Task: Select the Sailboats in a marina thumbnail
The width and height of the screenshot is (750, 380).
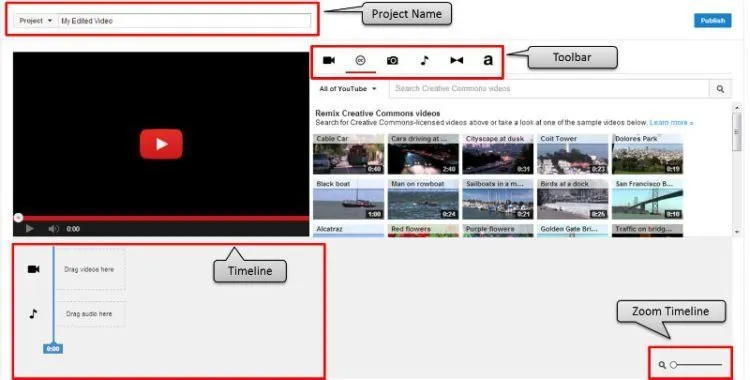Action: tap(498, 199)
